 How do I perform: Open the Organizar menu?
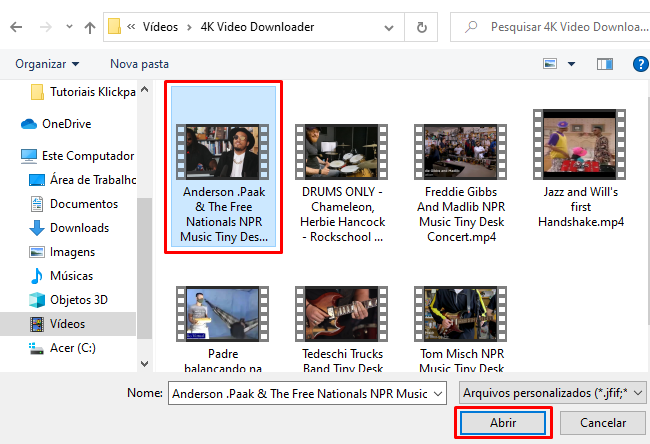(47, 64)
